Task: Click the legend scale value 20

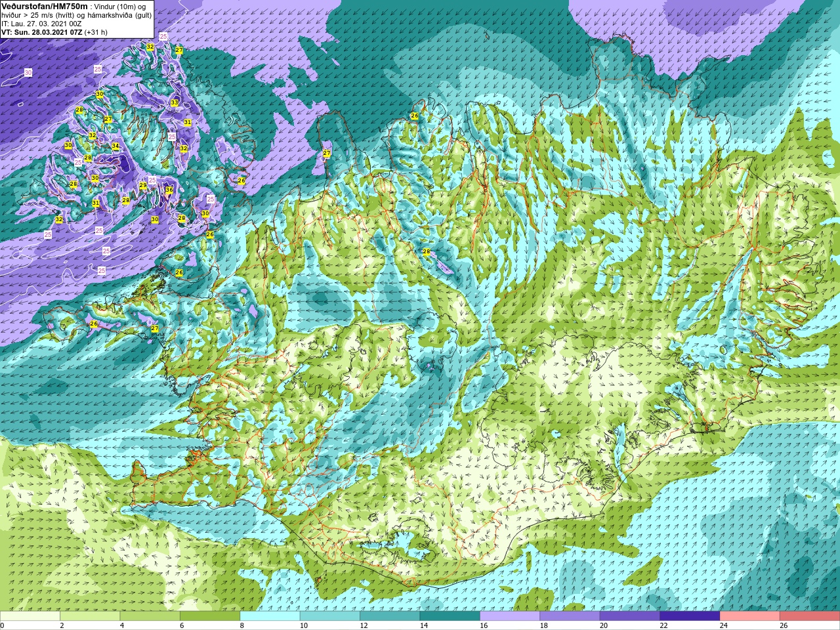Action: [x=604, y=625]
